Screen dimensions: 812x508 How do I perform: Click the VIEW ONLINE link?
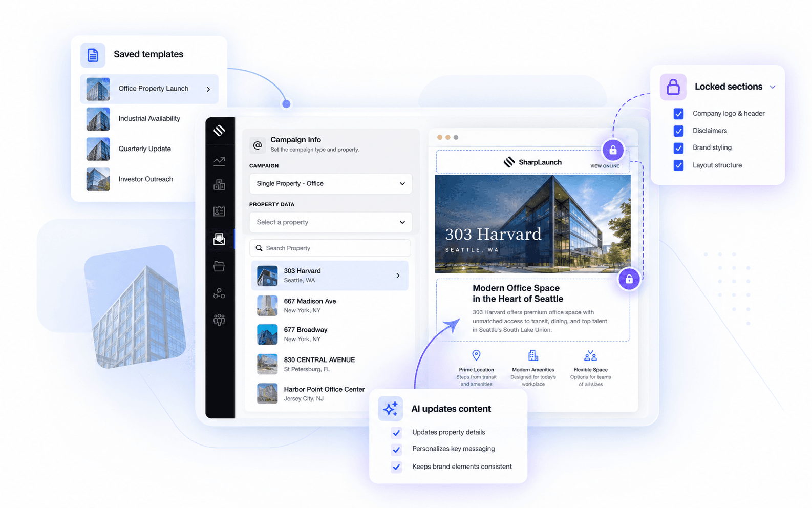[605, 166]
